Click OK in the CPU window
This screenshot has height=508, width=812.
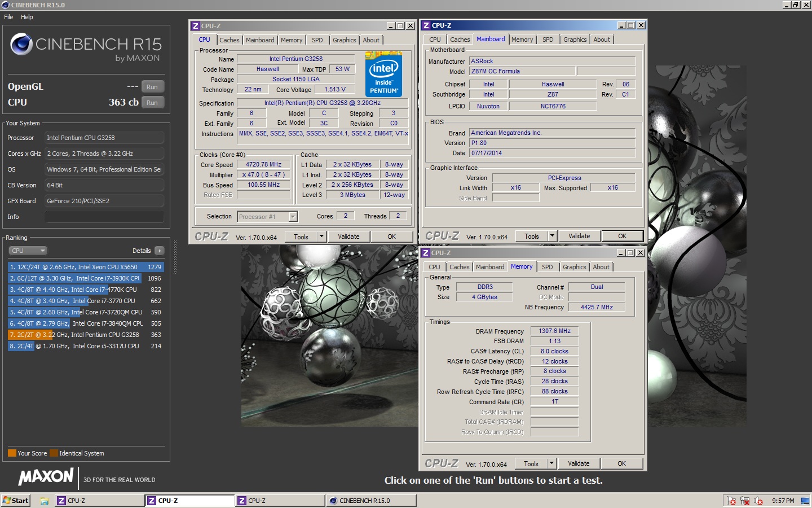(392, 237)
